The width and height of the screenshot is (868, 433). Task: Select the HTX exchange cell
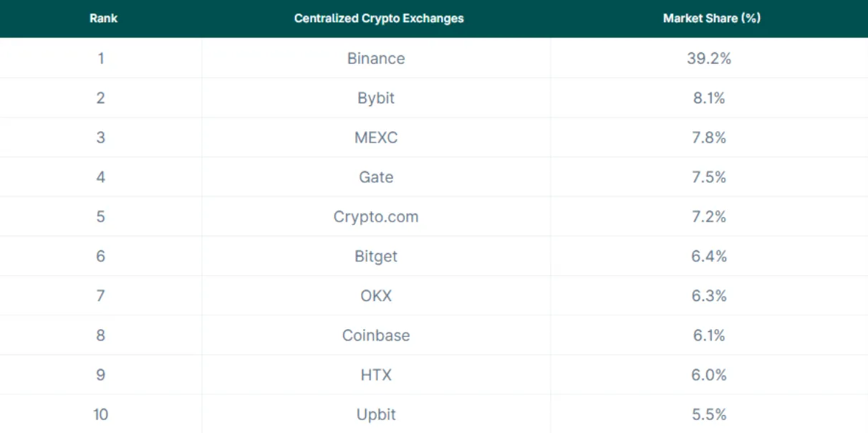coord(376,375)
